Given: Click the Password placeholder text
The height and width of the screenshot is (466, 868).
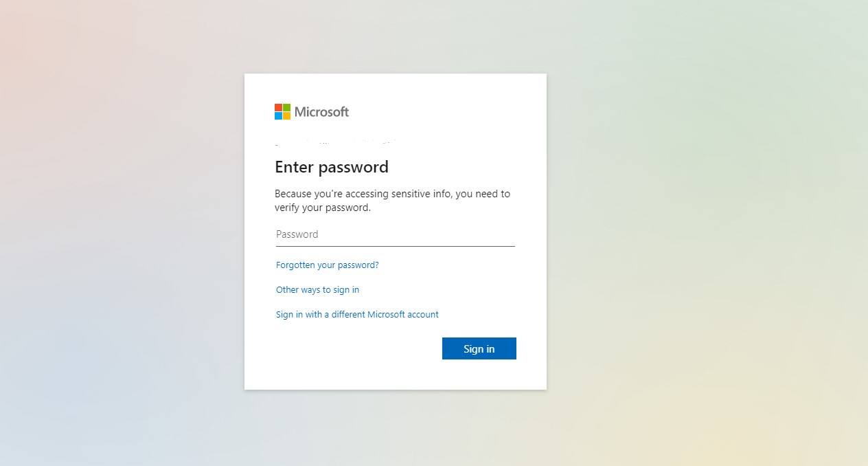Looking at the screenshot, I should pyautogui.click(x=297, y=234).
